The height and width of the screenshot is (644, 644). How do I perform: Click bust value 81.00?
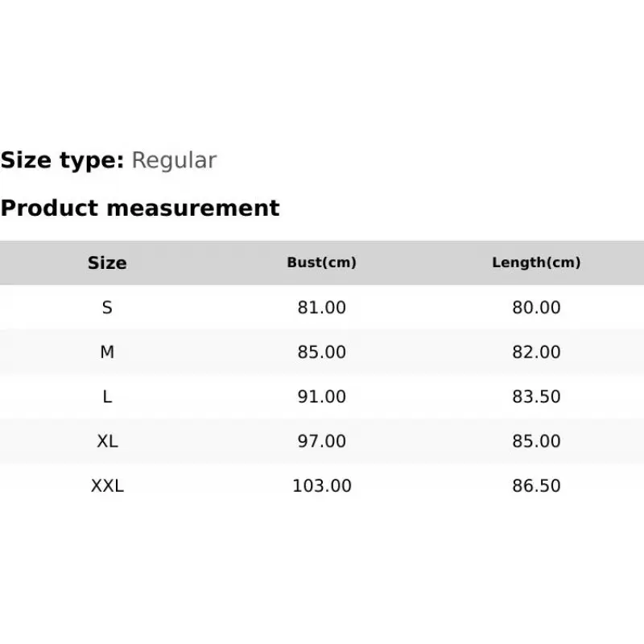321,308
